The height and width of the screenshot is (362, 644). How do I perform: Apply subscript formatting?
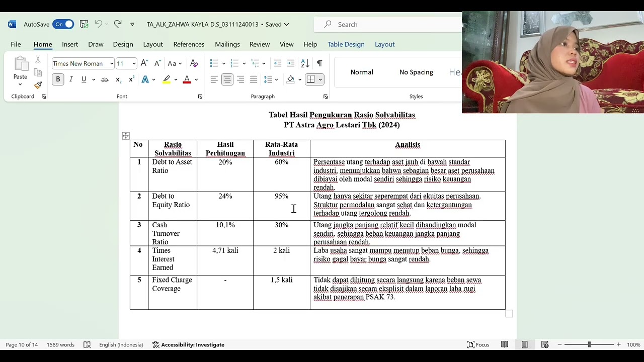[118, 79]
